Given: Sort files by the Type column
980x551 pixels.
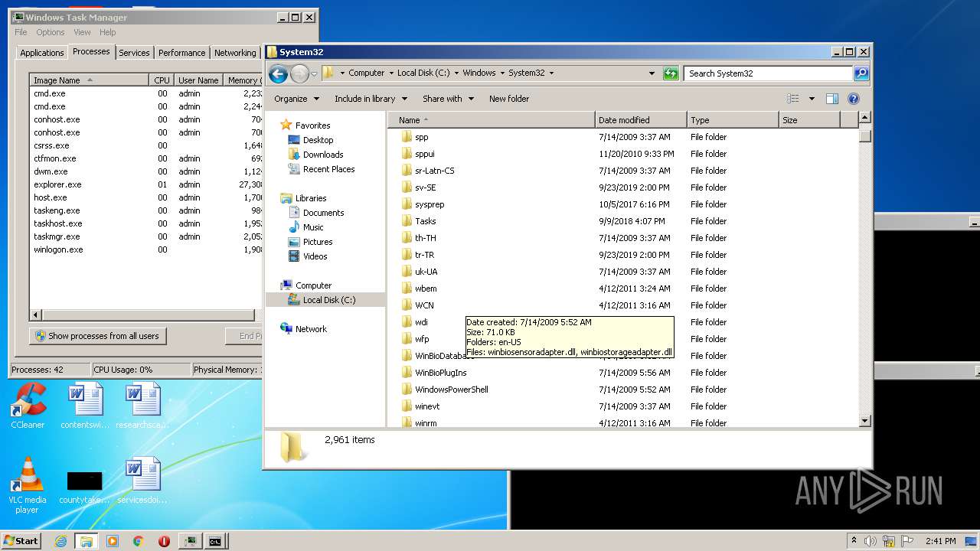Looking at the screenshot, I should click(732, 120).
